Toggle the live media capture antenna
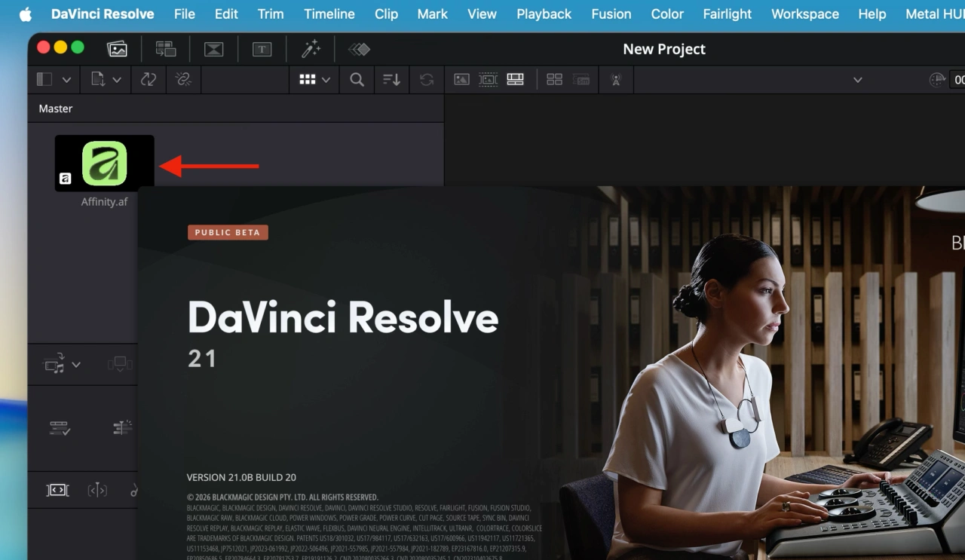 pos(616,79)
